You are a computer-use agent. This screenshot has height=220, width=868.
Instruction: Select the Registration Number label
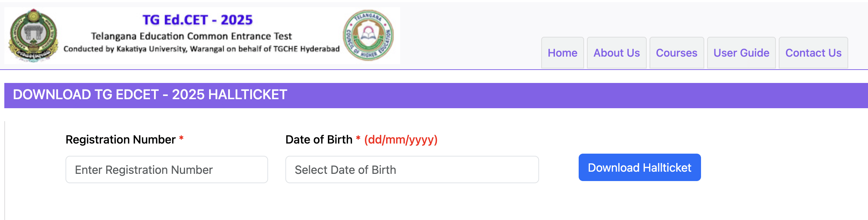(121, 140)
